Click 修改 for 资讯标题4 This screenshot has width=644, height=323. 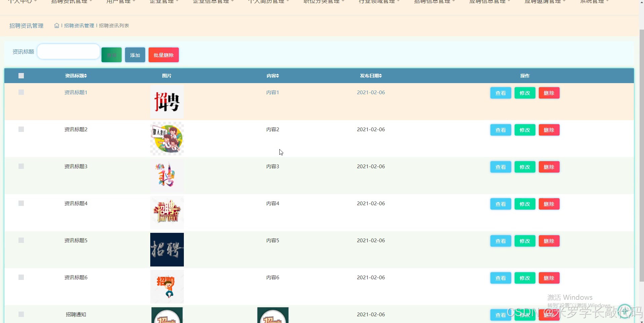(x=525, y=204)
